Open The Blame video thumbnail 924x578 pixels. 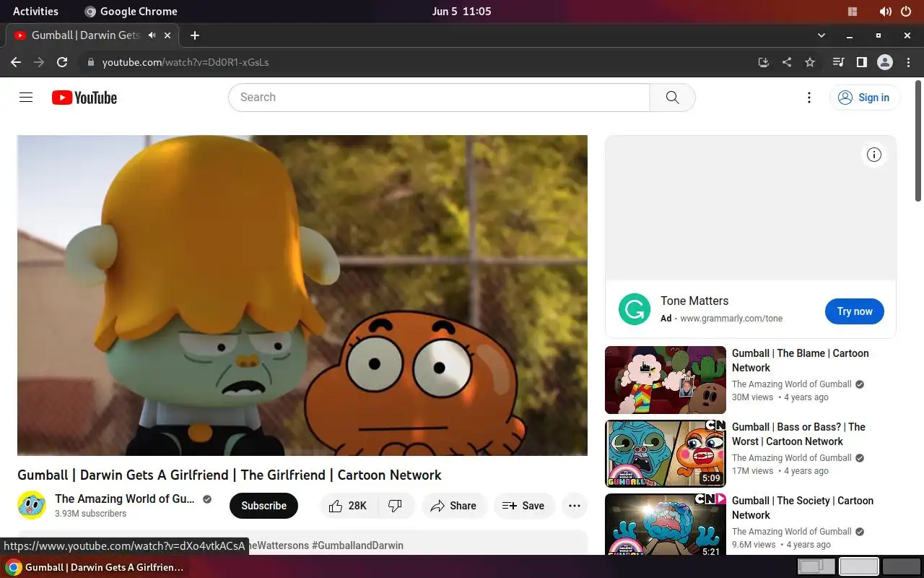[666, 380]
